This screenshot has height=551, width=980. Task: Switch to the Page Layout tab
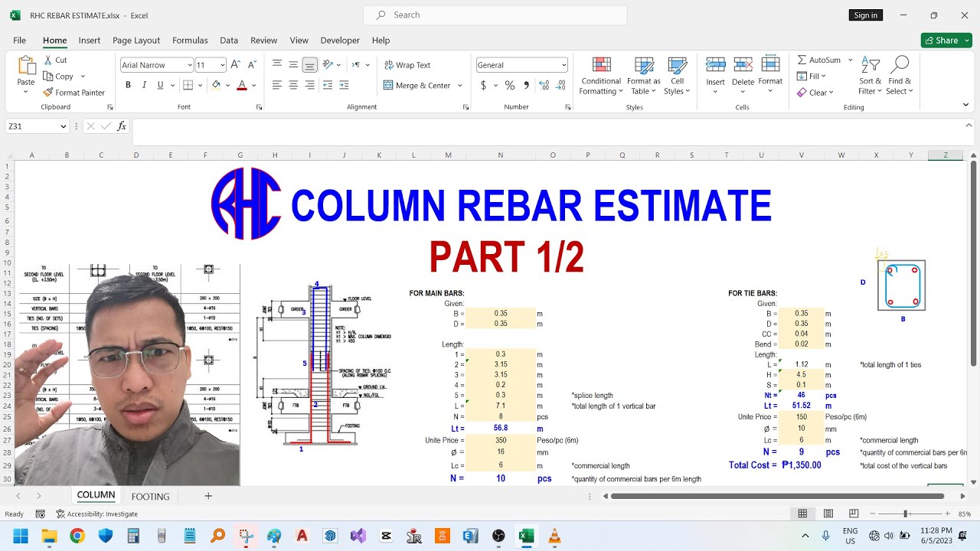point(136,41)
